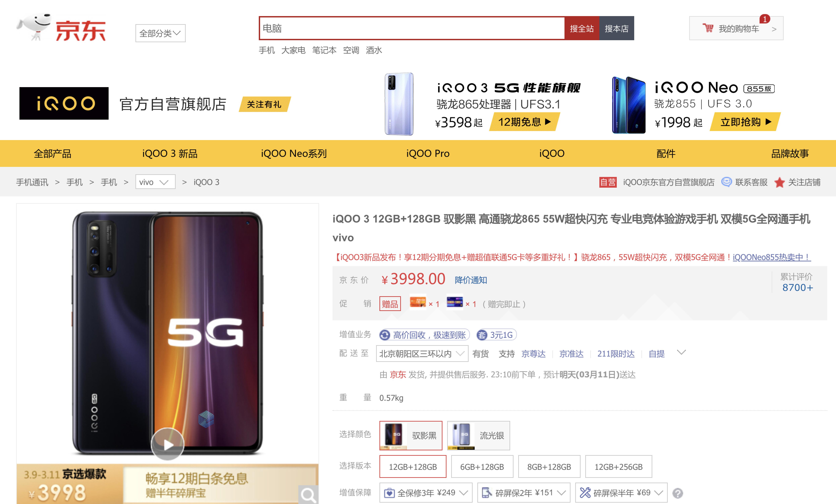836x504 pixels.
Task: Open the 碎屏保2年 ¥151 dropdown
Action: tap(524, 493)
